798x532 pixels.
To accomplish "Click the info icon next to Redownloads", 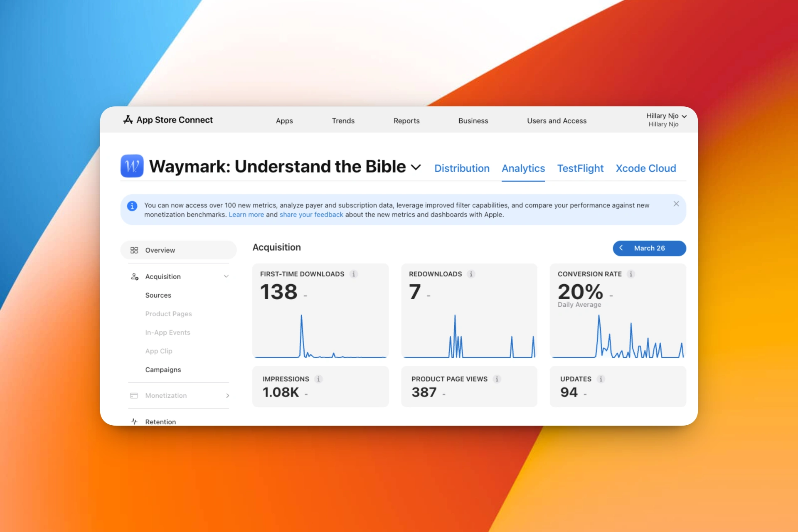I will [x=471, y=274].
